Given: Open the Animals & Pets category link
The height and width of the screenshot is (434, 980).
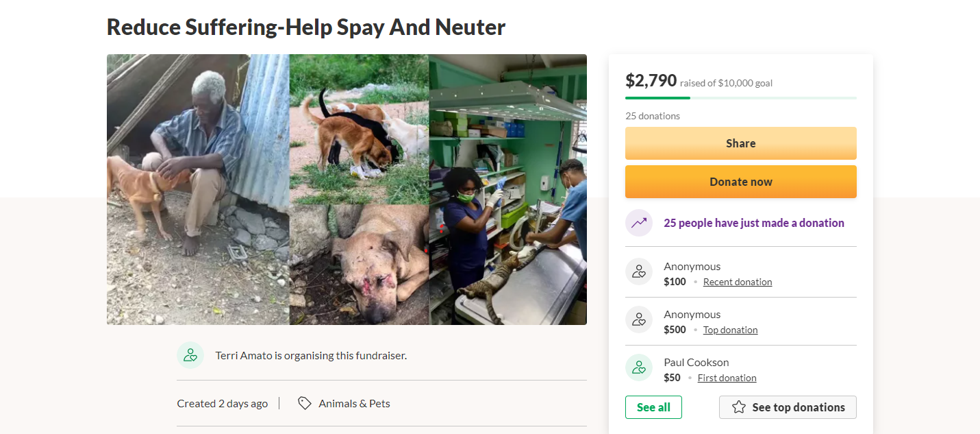Looking at the screenshot, I should click(354, 403).
